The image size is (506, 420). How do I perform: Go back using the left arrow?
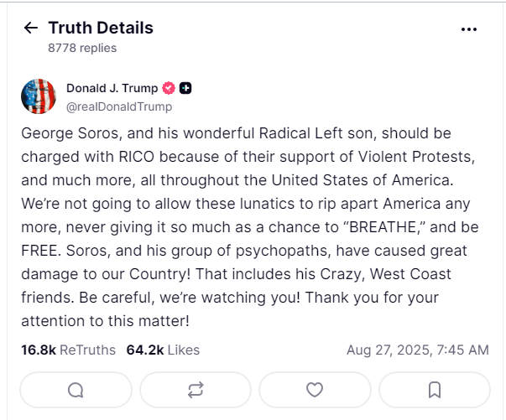pyautogui.click(x=31, y=28)
